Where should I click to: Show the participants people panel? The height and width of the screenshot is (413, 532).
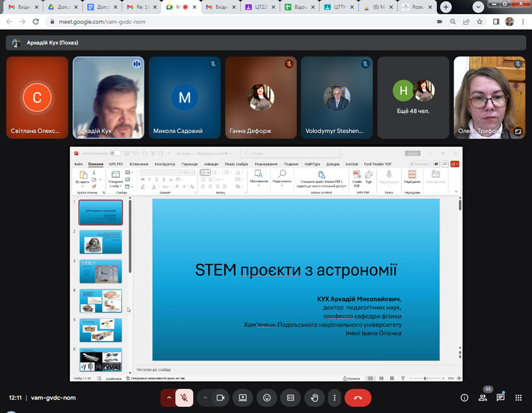[483, 398]
